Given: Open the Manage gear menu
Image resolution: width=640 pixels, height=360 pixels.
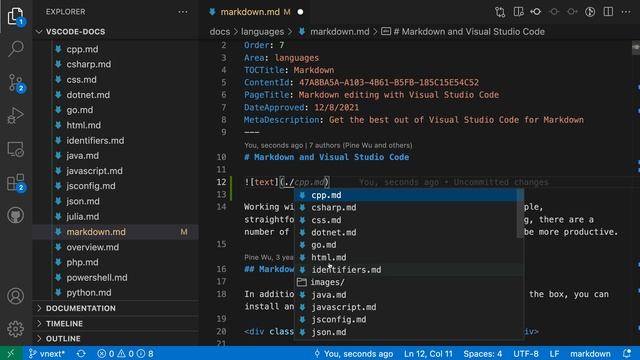Looking at the screenshot, I should [16, 329].
